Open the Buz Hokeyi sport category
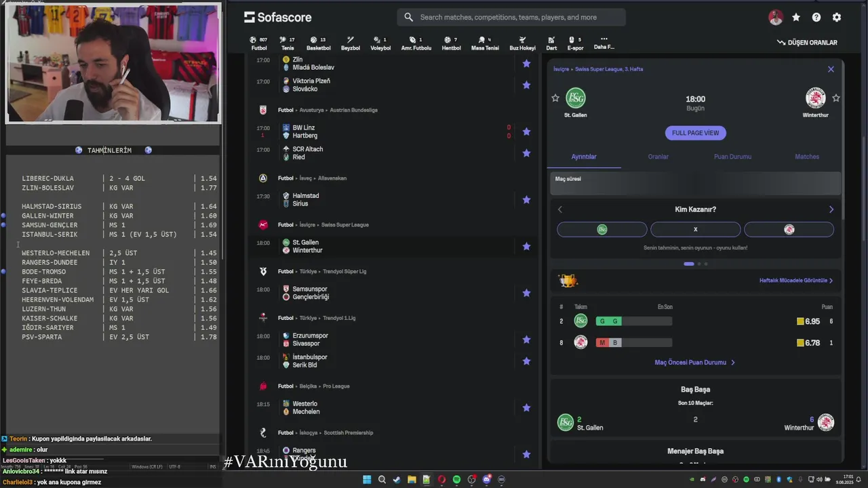The height and width of the screenshot is (488, 868). click(522, 43)
